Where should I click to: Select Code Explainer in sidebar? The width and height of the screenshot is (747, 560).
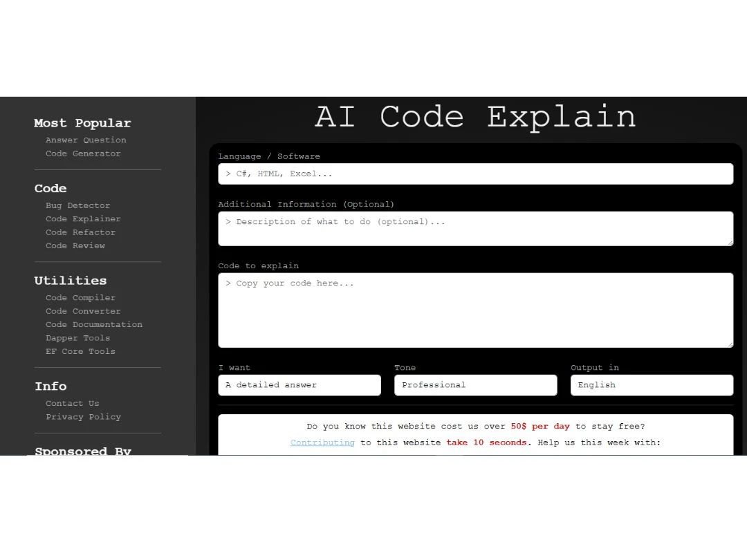coord(83,219)
